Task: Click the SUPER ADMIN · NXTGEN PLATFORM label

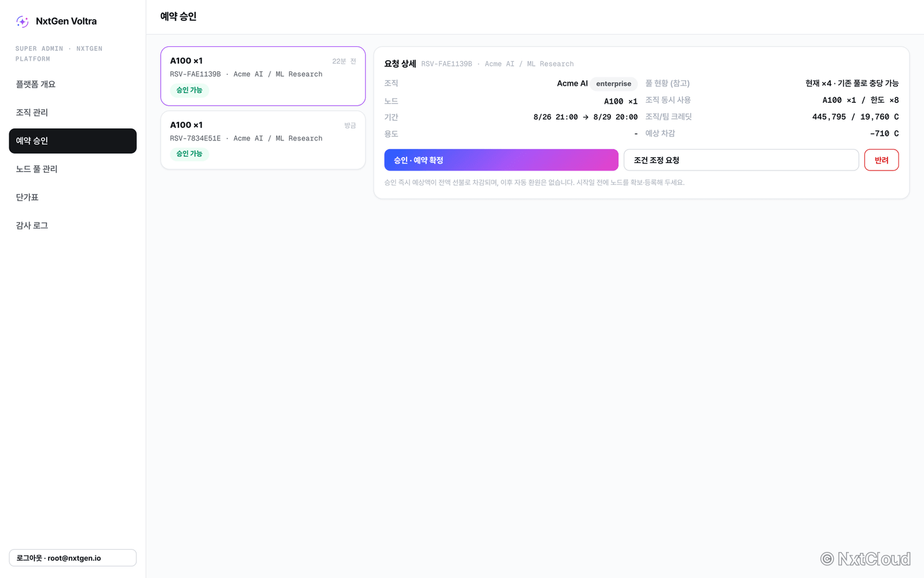Action: (59, 54)
